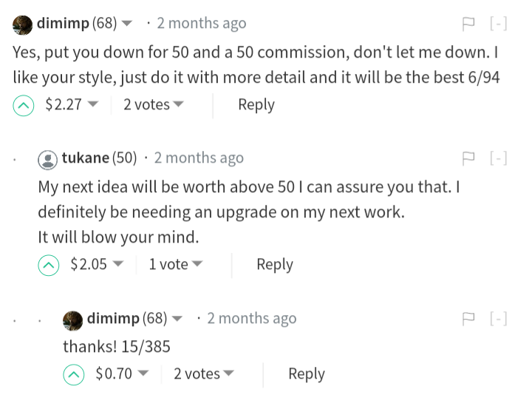Screen dimensions: 532x395
Task: Collapse dimimp's top comment thread
Action: [x=499, y=24]
